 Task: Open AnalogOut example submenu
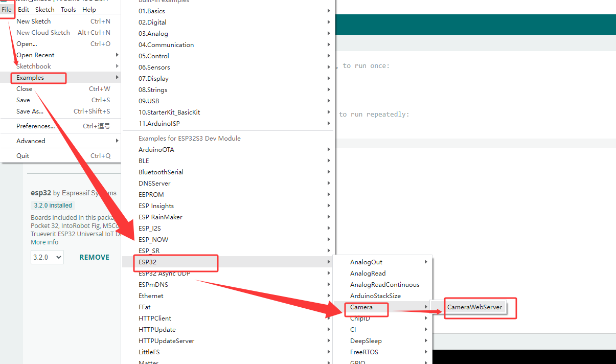[383, 262]
